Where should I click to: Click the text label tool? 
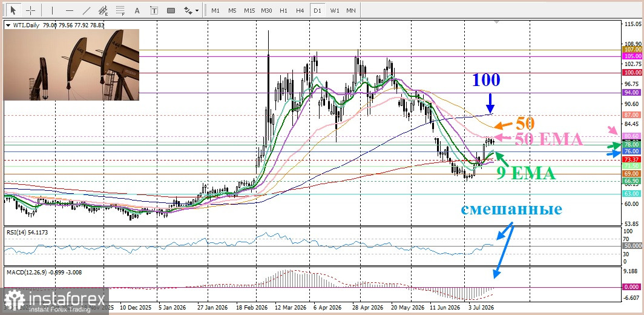coord(154,10)
